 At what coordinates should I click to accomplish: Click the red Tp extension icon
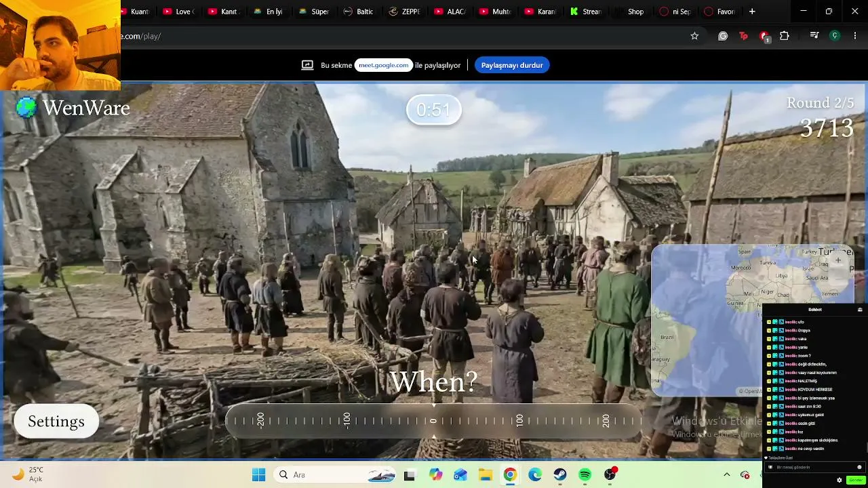click(743, 36)
